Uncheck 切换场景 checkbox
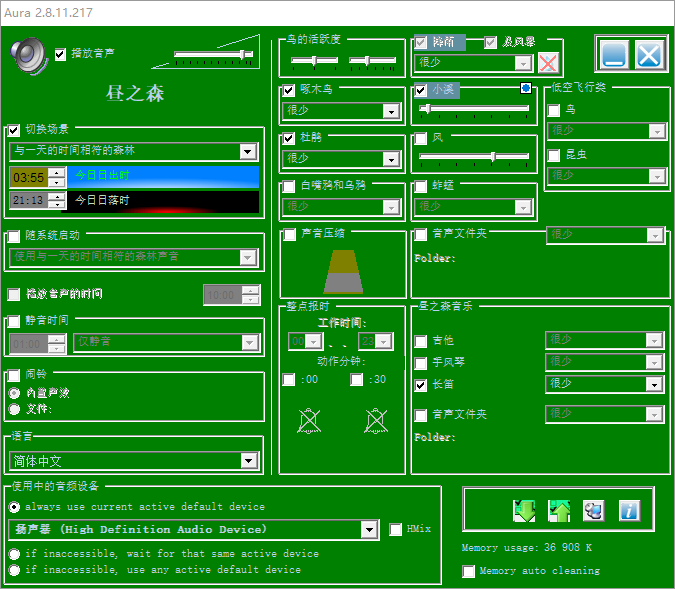 (14, 130)
